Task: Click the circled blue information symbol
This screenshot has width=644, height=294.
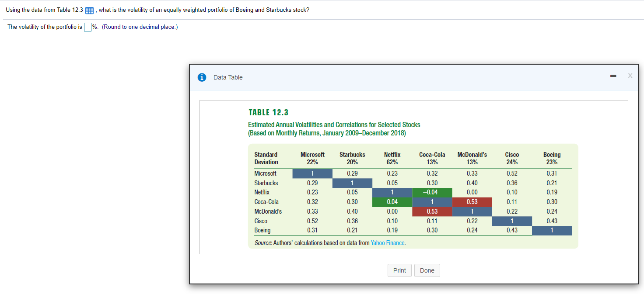Action: click(x=202, y=77)
